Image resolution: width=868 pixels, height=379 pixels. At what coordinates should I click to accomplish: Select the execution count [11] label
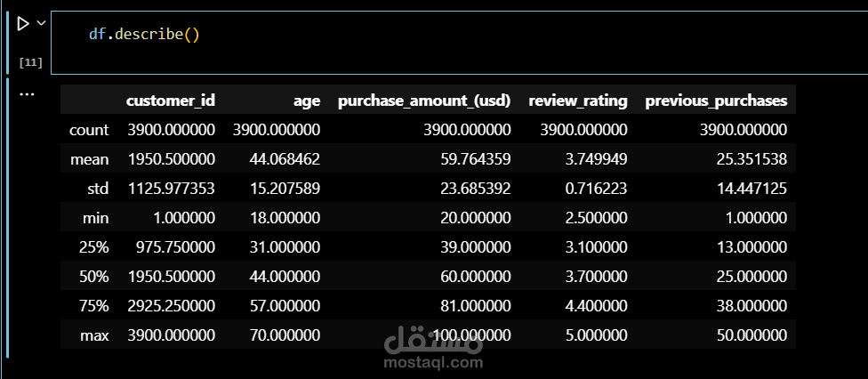(x=31, y=62)
